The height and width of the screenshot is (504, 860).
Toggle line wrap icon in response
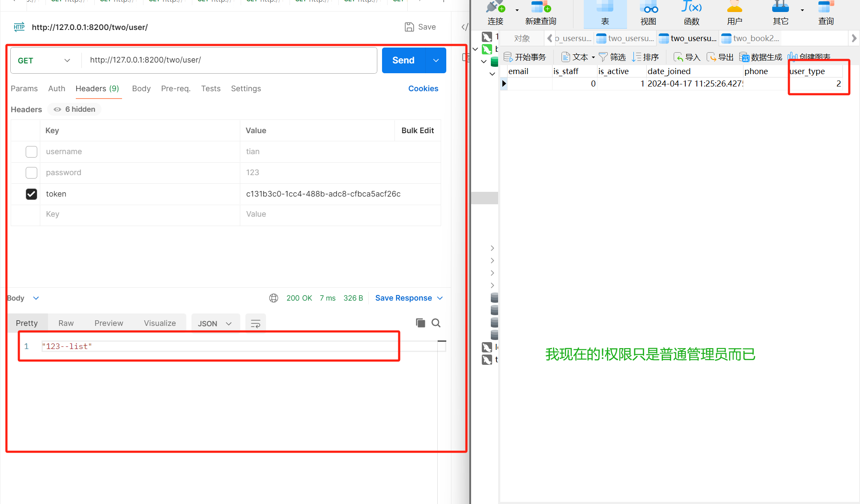pyautogui.click(x=256, y=324)
